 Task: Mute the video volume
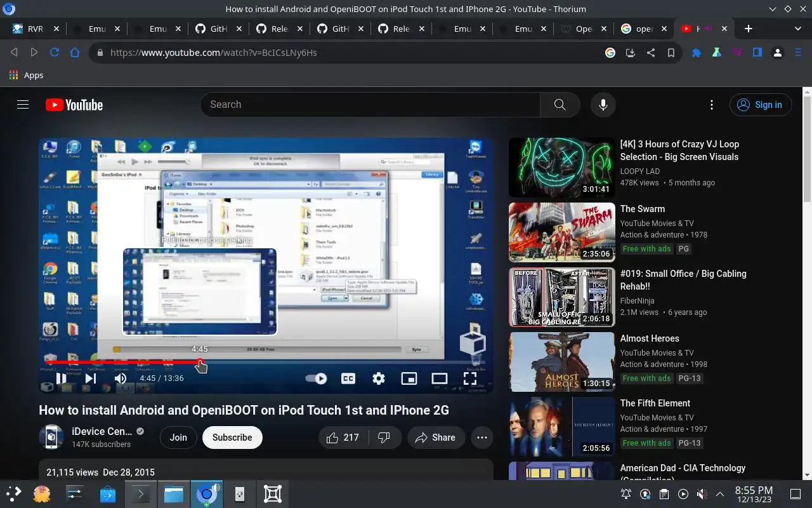click(x=121, y=378)
